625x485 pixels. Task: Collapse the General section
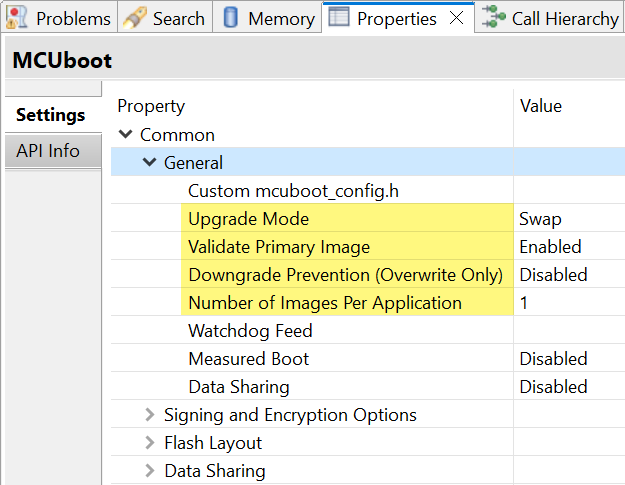coord(149,163)
